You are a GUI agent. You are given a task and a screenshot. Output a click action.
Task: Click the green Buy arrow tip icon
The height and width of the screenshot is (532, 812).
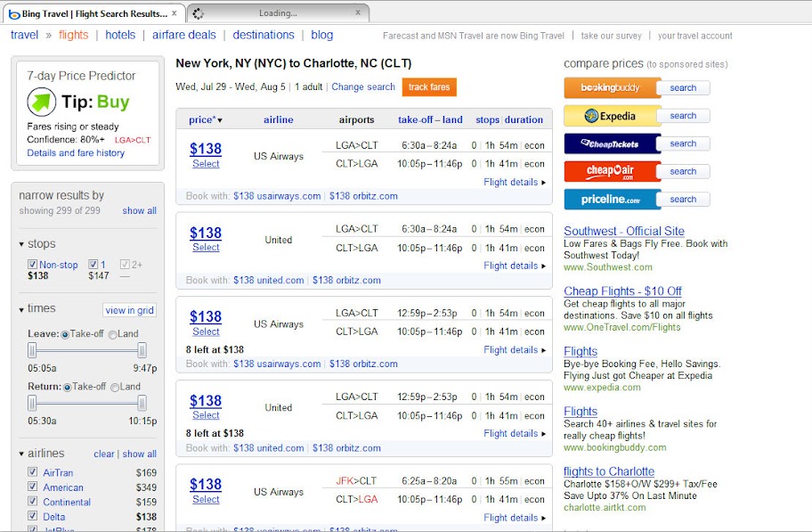coord(42,102)
